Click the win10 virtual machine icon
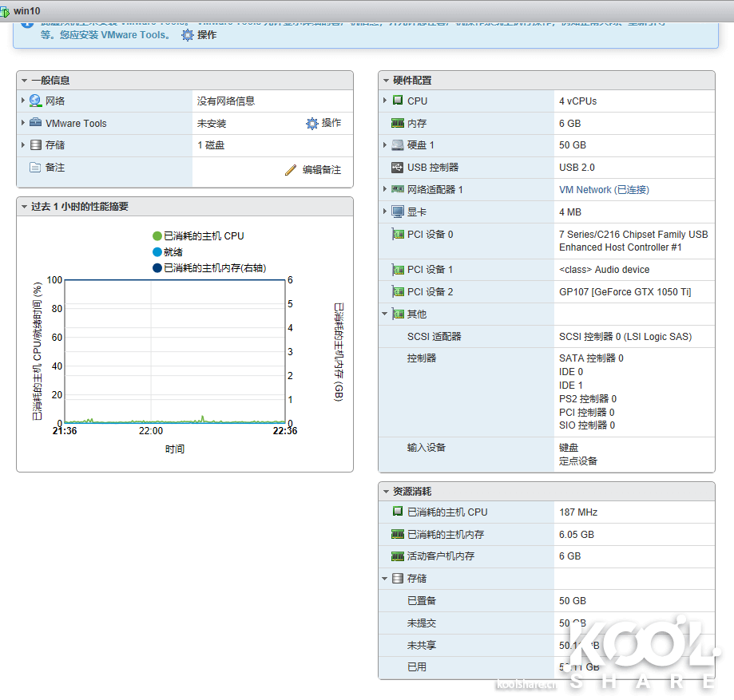Viewport: 734px width, 700px height. click(6, 11)
